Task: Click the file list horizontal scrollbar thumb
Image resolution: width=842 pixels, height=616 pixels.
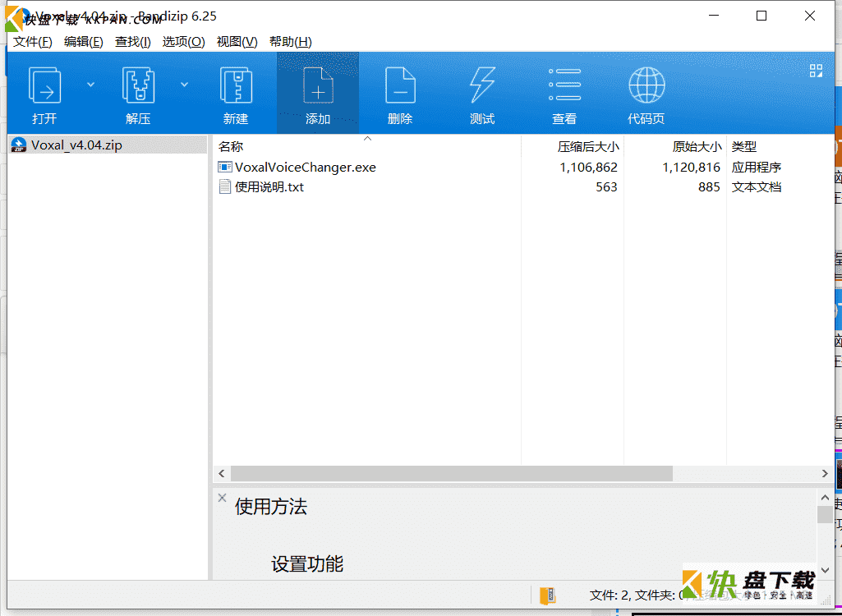Action: [452, 473]
